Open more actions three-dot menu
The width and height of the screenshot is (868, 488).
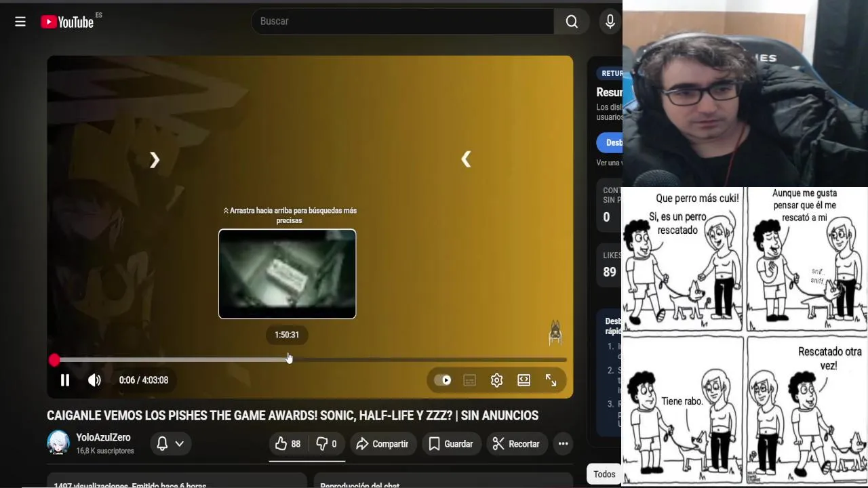[x=563, y=444]
